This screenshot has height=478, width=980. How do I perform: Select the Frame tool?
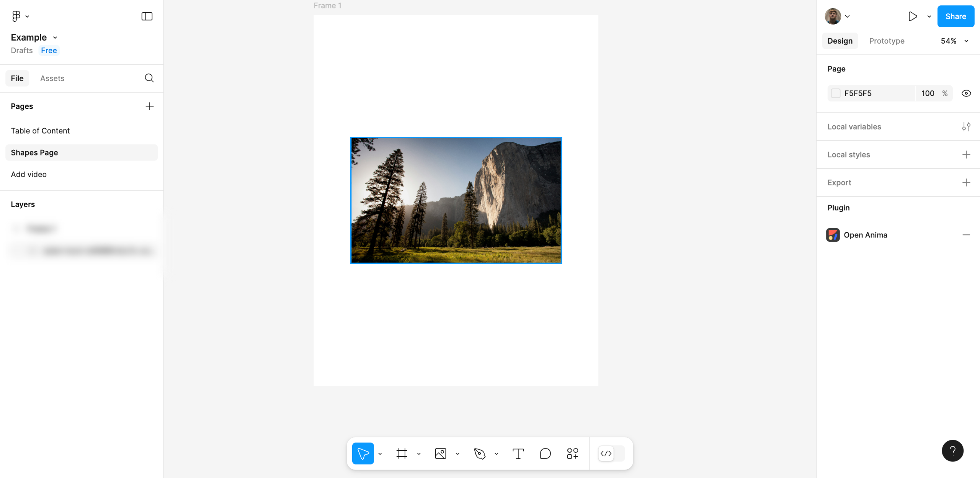402,453
